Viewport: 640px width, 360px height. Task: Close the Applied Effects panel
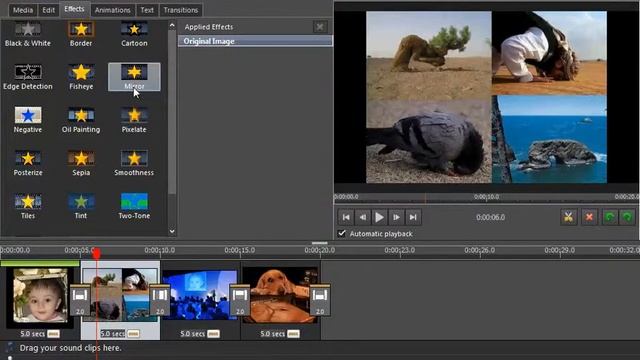(320, 27)
